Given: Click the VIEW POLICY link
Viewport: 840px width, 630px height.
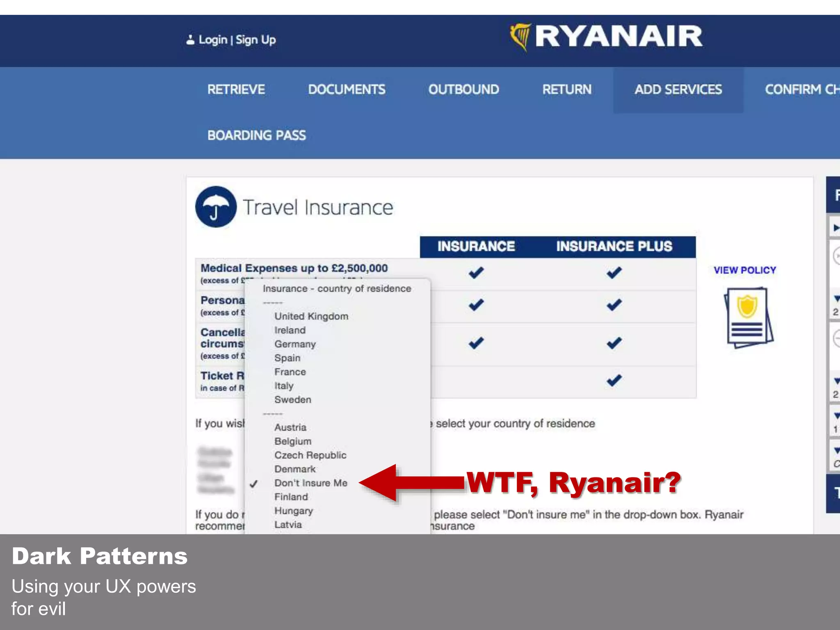Looking at the screenshot, I should click(744, 270).
